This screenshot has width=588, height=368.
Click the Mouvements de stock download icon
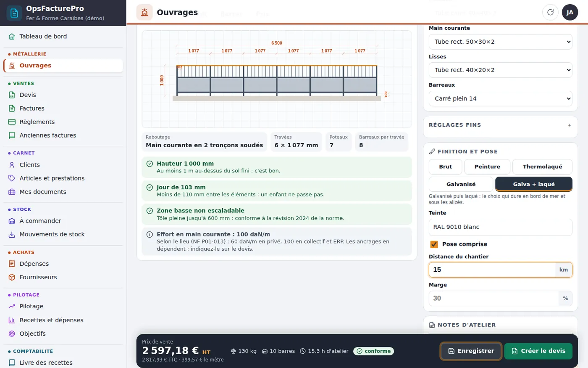coord(12,234)
